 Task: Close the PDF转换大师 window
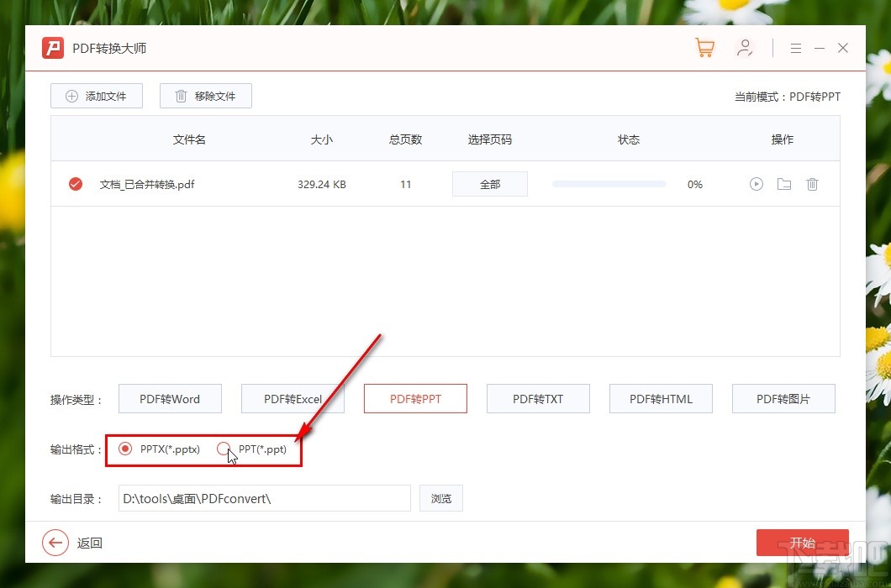point(843,48)
